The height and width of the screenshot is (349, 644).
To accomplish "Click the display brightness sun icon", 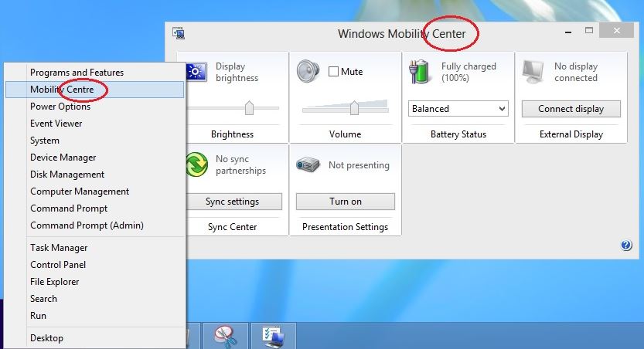I will pos(196,72).
